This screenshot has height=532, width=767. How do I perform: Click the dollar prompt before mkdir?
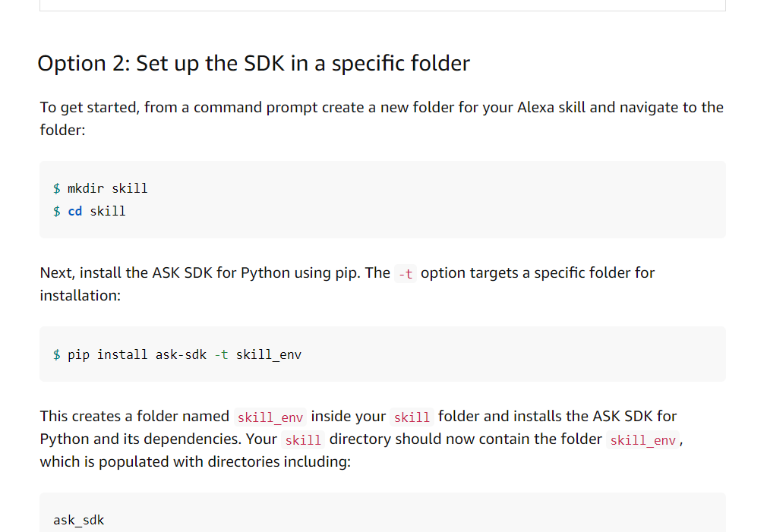57,188
